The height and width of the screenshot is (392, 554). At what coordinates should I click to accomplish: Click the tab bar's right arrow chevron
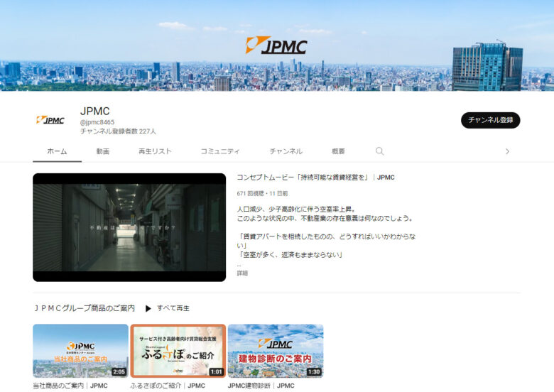(507, 151)
